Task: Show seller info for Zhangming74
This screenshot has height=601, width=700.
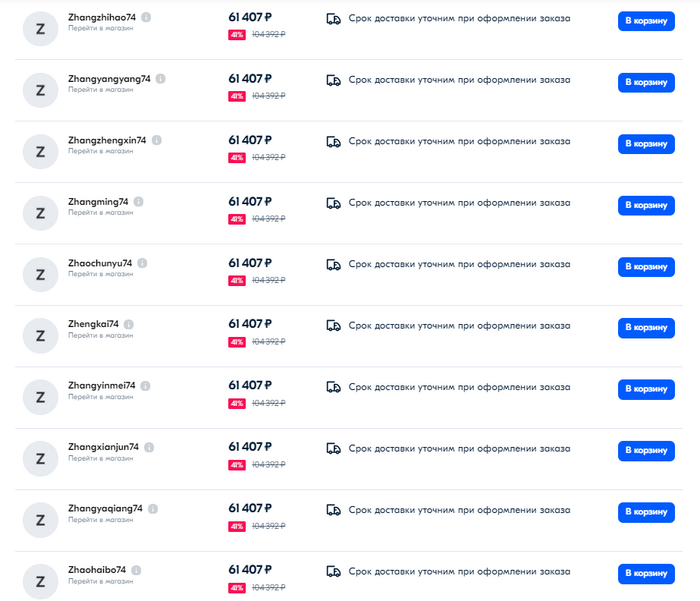Action: (x=138, y=202)
